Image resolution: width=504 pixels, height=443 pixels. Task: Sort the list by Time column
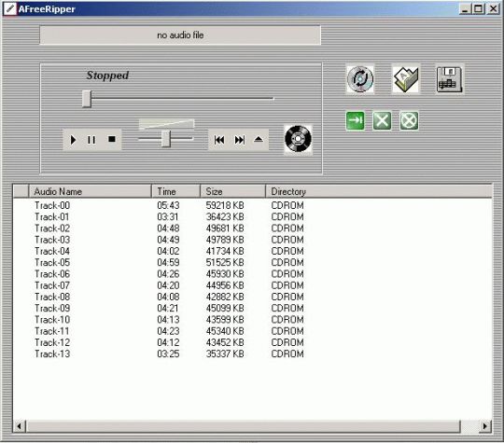175,191
